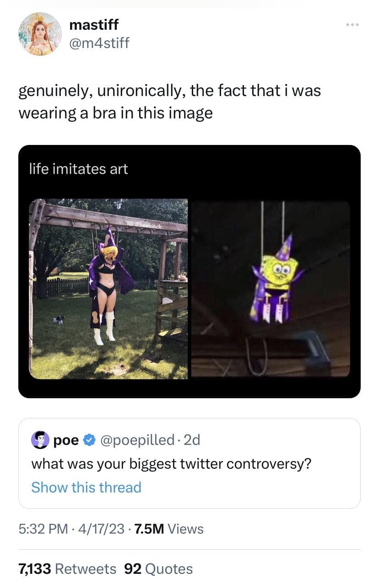View the 7,133 Retweets list

pos(67,569)
